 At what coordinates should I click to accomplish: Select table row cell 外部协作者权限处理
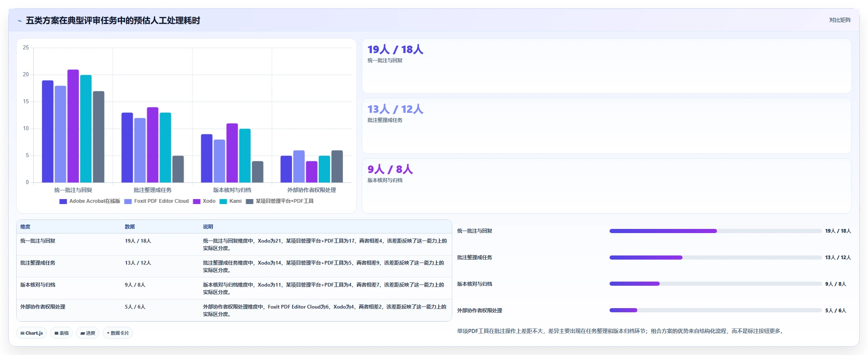(x=43, y=307)
